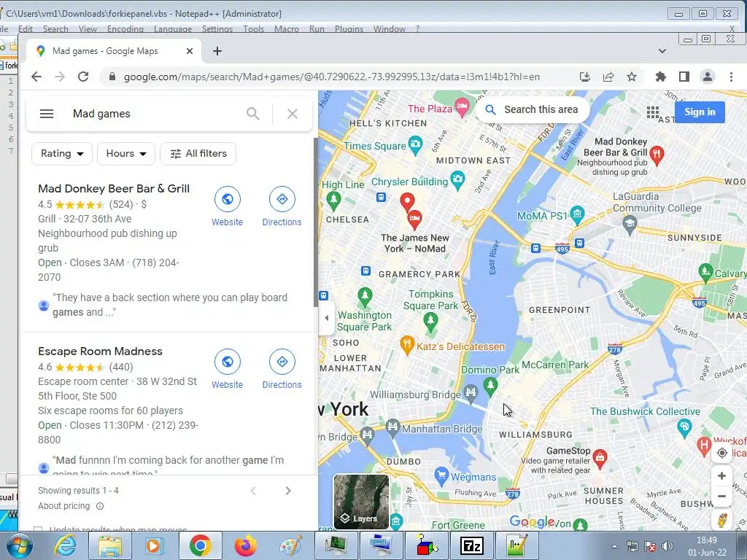This screenshot has height=560, width=747.
Task: Open Mad Donkey Beer Bar & Grill result
Action: click(x=114, y=189)
